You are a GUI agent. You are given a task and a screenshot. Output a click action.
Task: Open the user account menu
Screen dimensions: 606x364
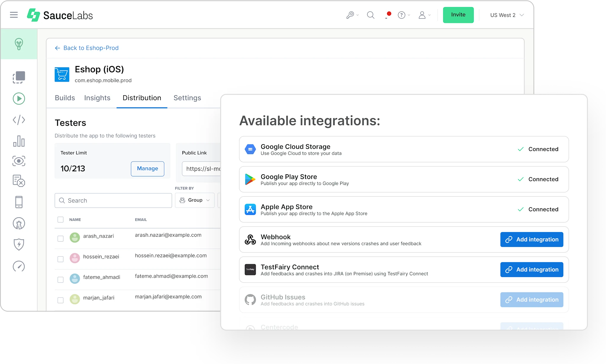(424, 15)
